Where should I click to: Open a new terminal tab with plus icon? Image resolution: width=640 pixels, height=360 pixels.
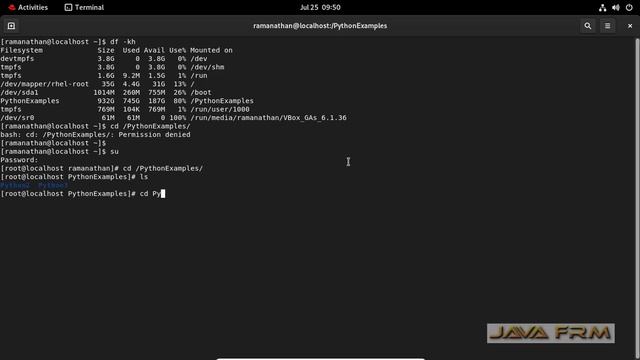(11, 26)
